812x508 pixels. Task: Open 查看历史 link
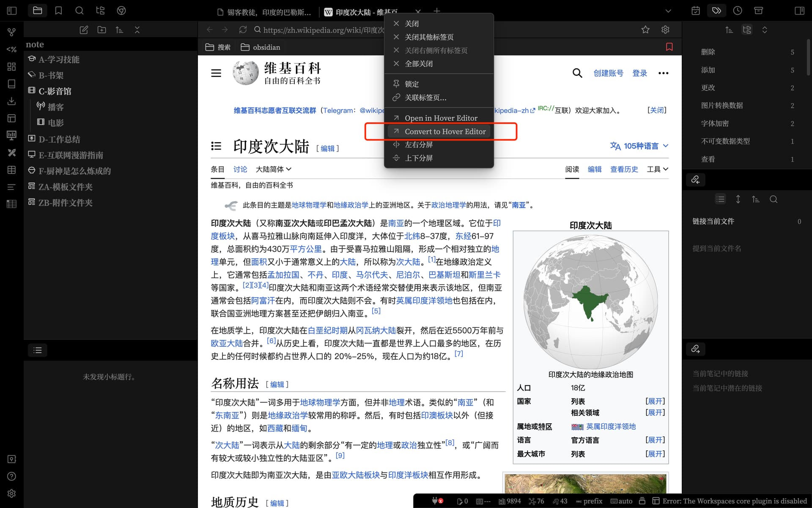[x=624, y=169]
